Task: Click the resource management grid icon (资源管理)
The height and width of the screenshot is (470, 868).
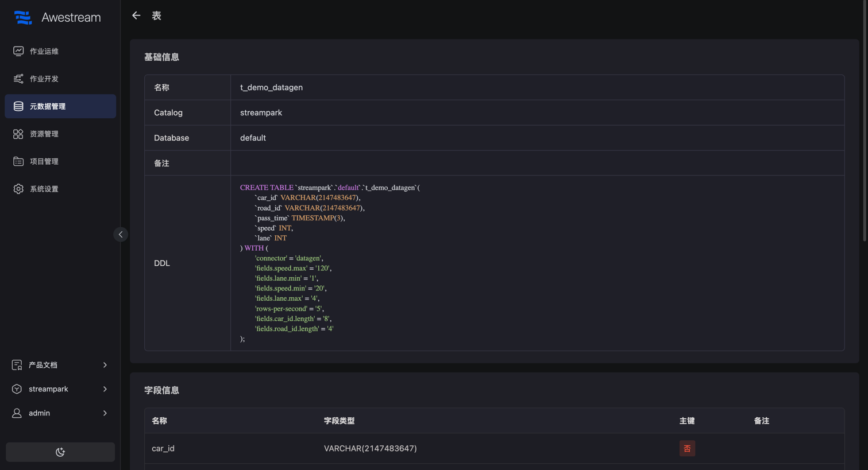Action: 18,134
